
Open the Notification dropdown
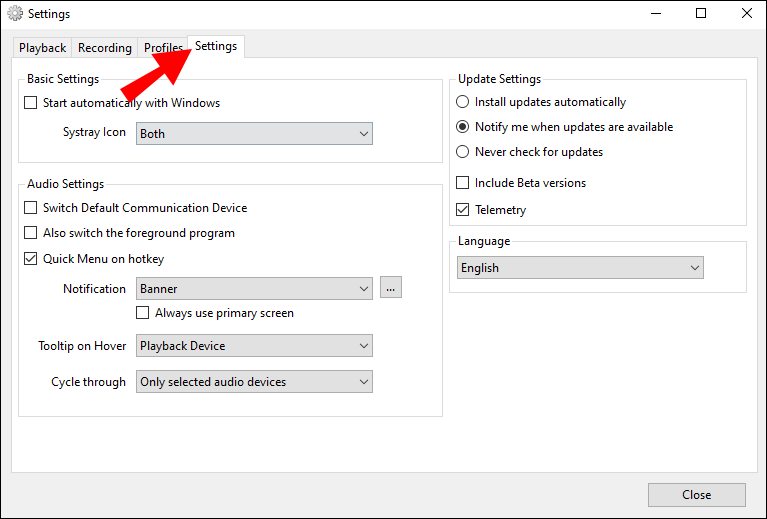(x=254, y=289)
